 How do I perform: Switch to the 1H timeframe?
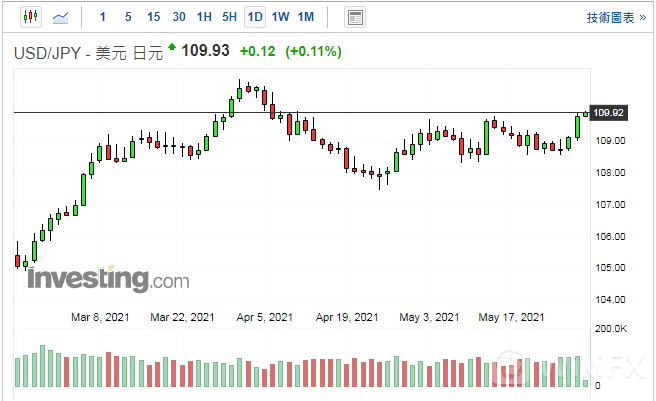[204, 17]
